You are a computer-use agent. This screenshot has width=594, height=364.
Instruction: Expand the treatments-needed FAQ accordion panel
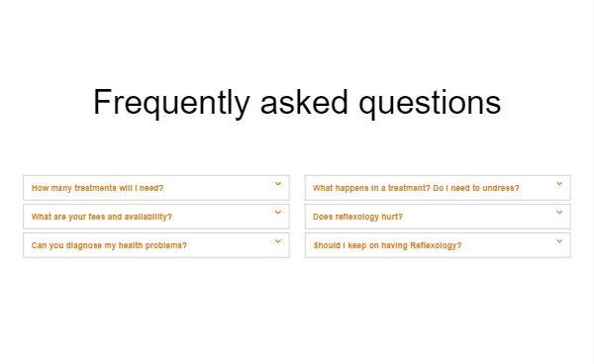click(156, 188)
